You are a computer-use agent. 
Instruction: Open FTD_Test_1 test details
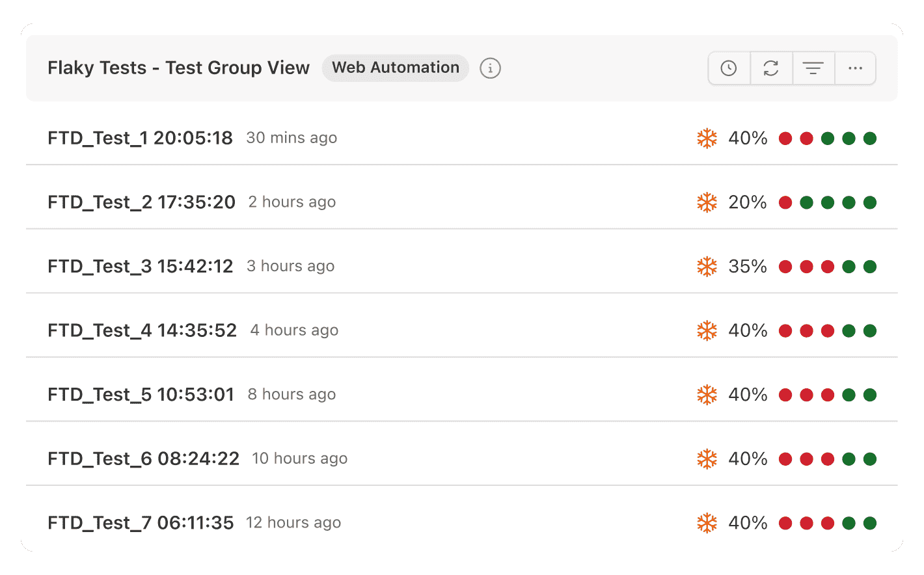click(x=140, y=138)
